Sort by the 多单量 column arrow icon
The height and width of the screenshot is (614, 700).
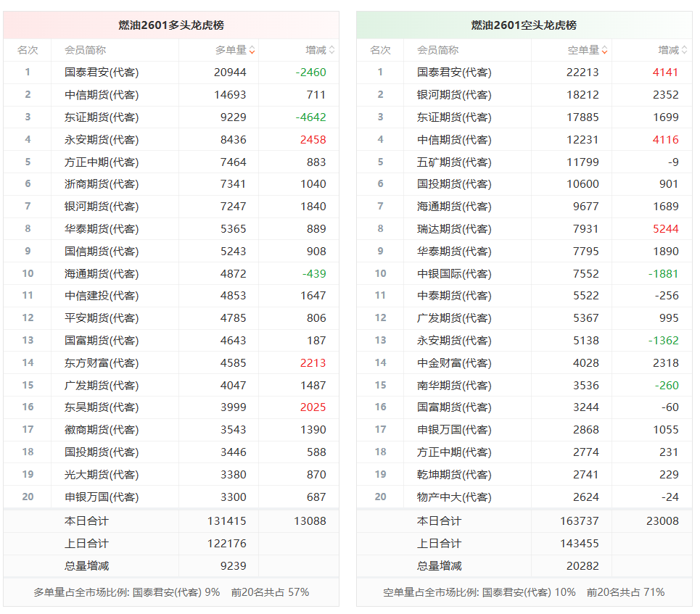[x=252, y=51]
